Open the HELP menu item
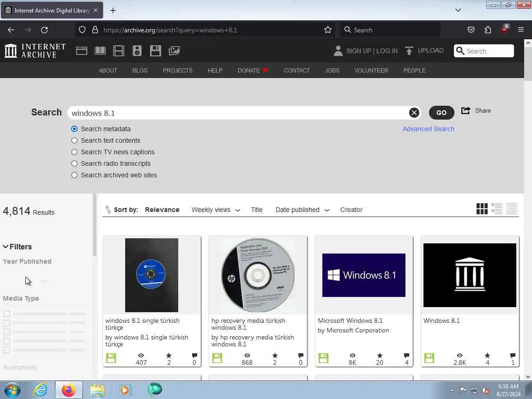532x399 pixels. (x=215, y=71)
